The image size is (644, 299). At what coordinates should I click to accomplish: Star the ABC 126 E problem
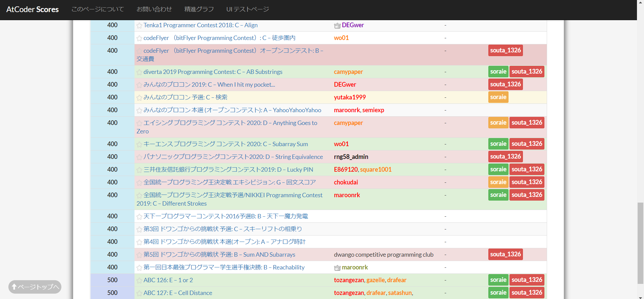(x=139, y=281)
